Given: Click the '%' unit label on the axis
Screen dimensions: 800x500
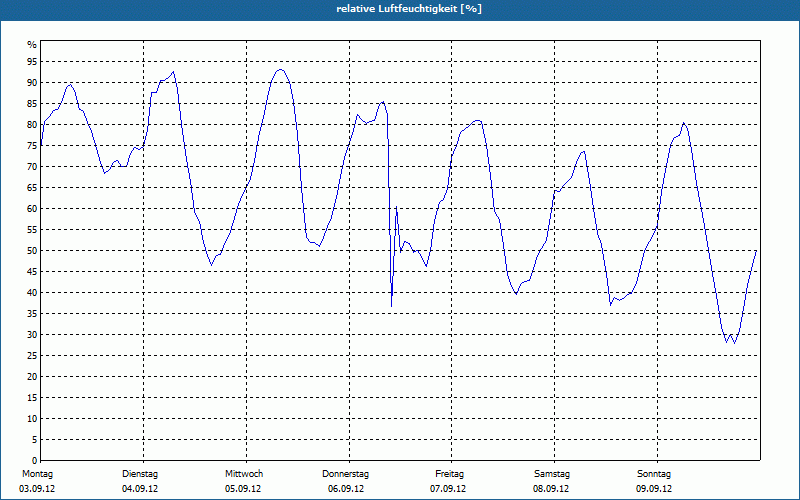Looking at the screenshot, I should coord(32,45).
